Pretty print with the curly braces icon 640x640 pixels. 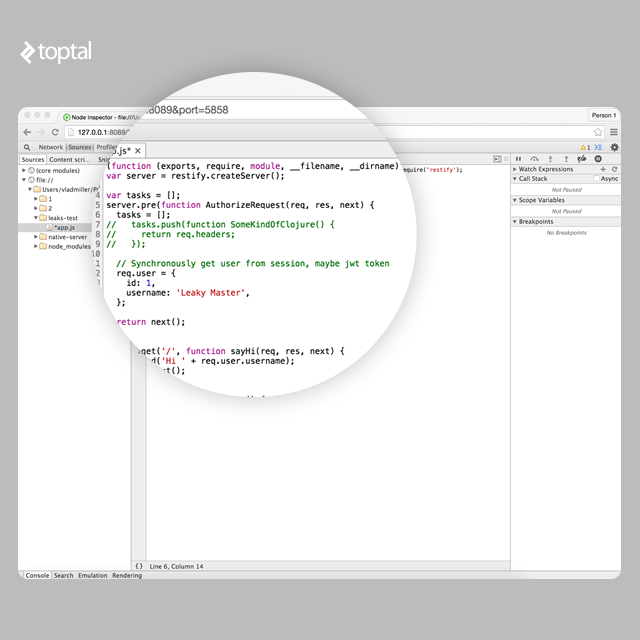pyautogui.click(x=139, y=566)
